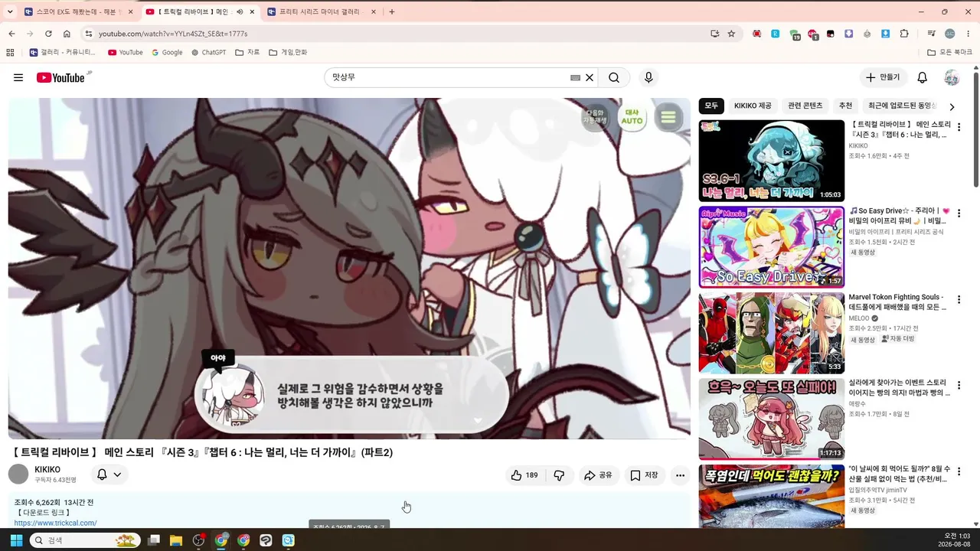980x551 pixels.
Task: Open the 게임,만화 bookmarks folder
Action: 288,52
